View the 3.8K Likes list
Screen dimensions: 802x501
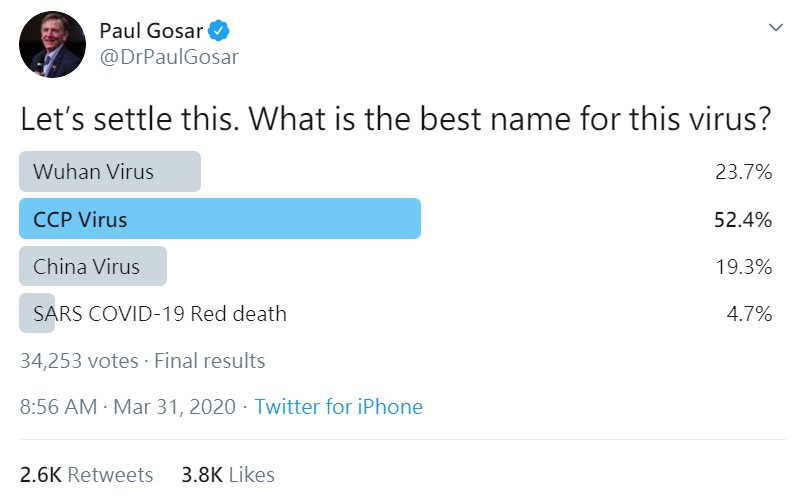[228, 474]
